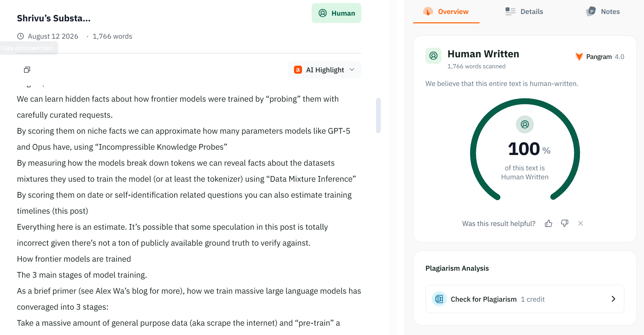The width and height of the screenshot is (644, 335).
Task: Click the 'Was this result helpful?' text
Action: pyautogui.click(x=499, y=224)
